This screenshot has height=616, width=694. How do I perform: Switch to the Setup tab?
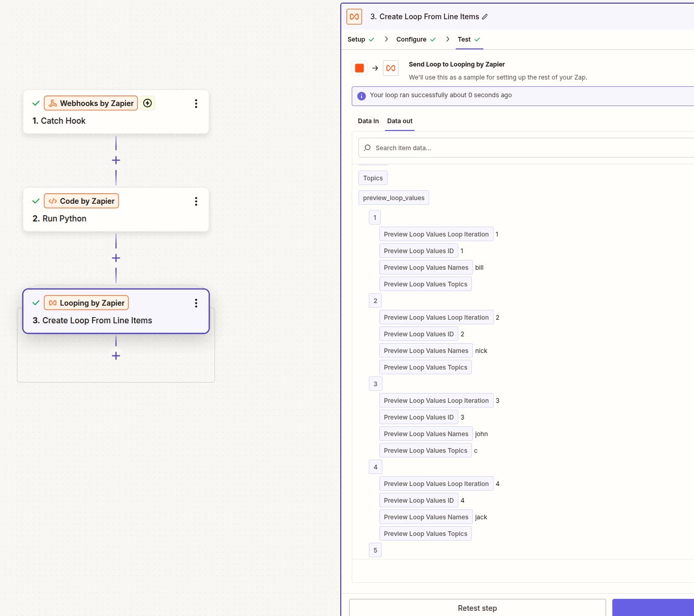(361, 40)
